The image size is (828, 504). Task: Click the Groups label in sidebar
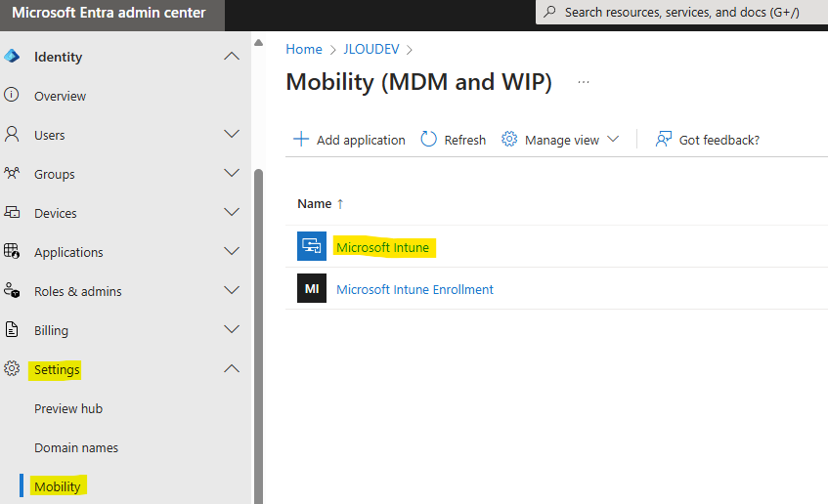[55, 174]
